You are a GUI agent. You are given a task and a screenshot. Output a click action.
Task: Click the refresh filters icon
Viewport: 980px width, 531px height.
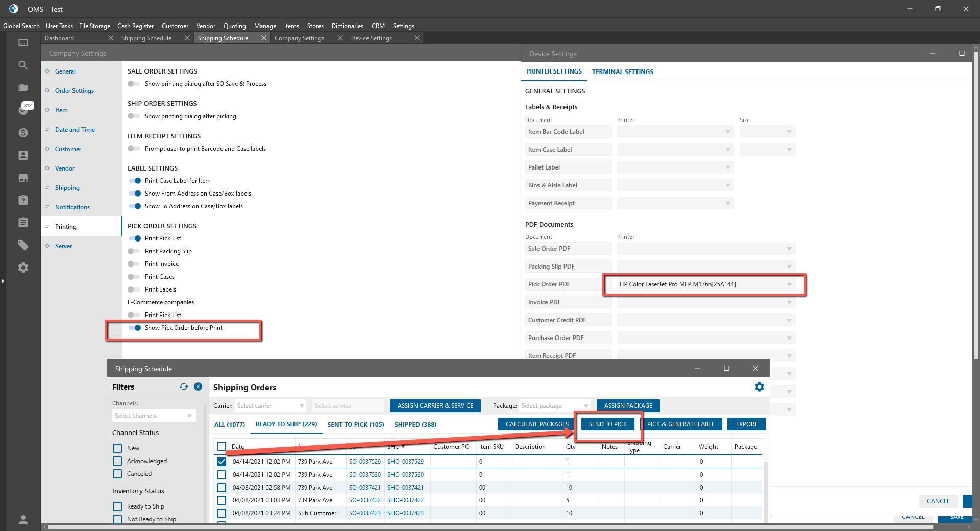(184, 387)
